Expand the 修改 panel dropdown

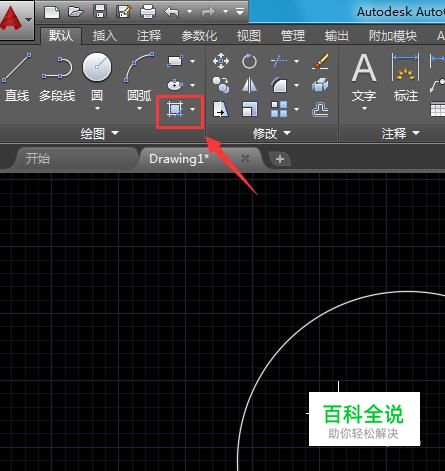pos(272,134)
